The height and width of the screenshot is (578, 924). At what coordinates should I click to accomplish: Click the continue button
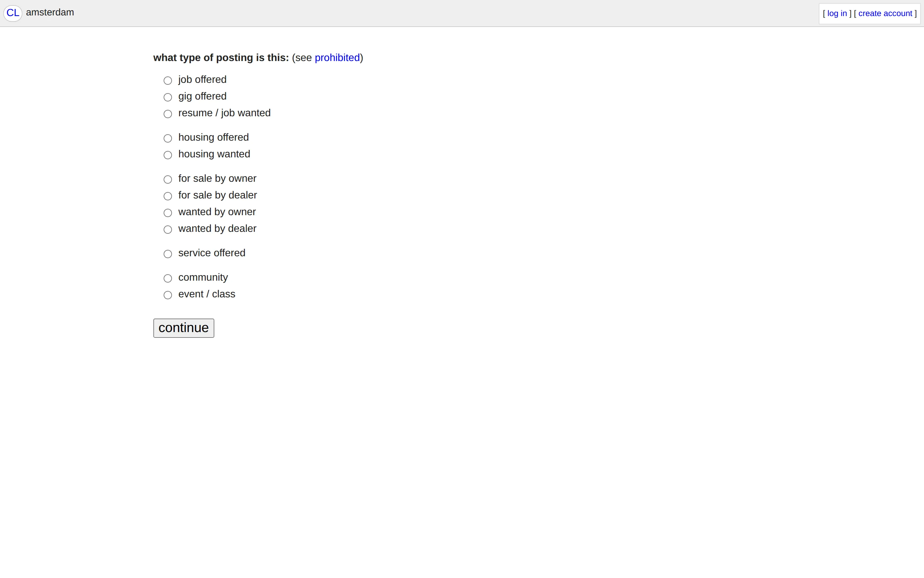tap(184, 328)
